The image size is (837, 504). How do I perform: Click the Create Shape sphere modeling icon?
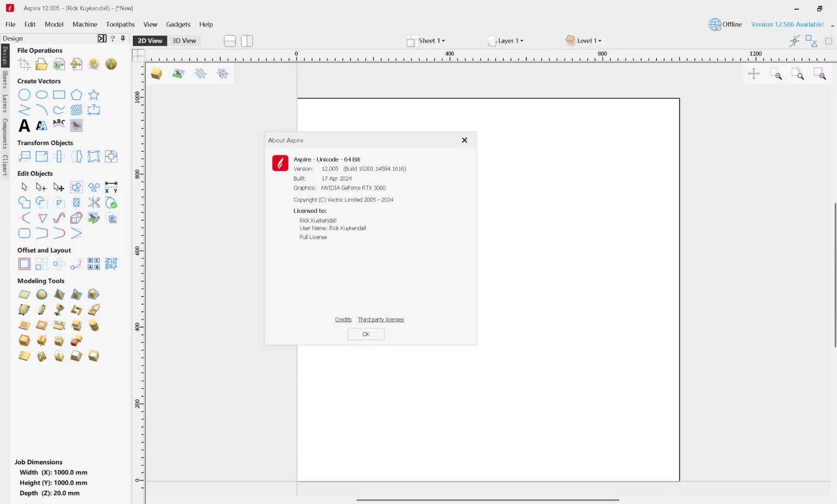click(x=41, y=295)
